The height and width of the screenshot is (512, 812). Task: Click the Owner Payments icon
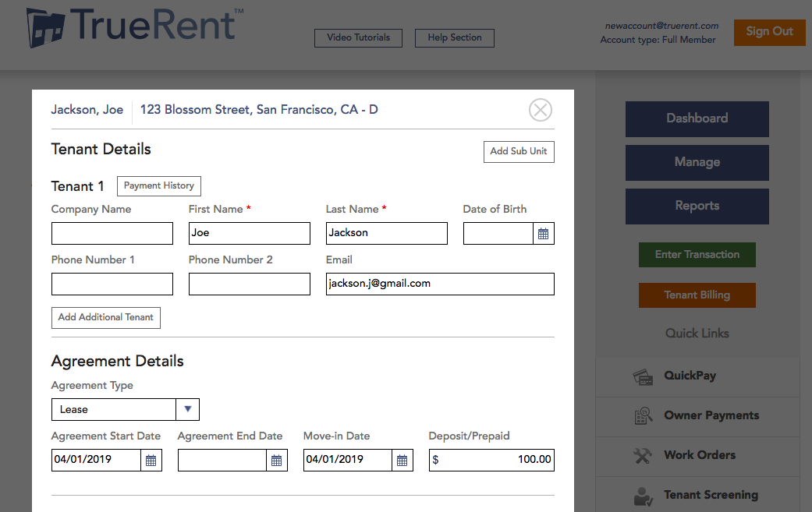click(643, 416)
